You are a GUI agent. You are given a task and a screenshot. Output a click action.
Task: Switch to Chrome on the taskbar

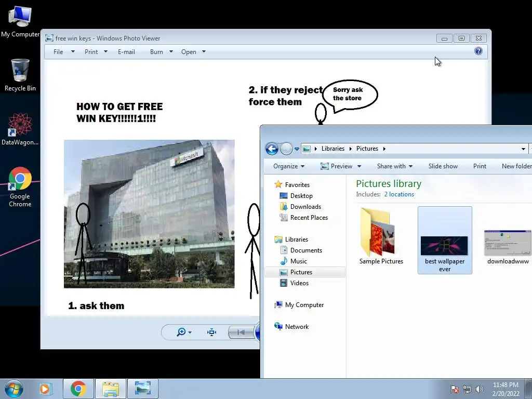[x=78, y=389]
